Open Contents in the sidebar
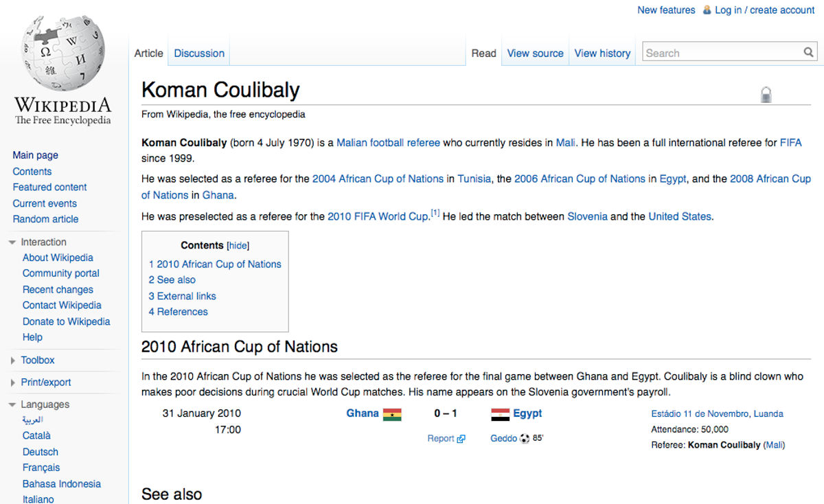This screenshot has width=824, height=504. pos(32,172)
